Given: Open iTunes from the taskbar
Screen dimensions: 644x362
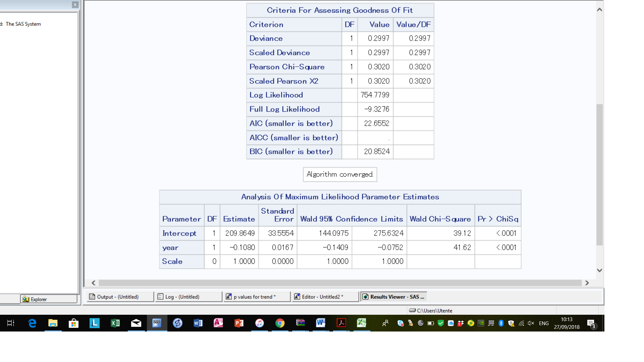Looking at the screenshot, I should (259, 323).
